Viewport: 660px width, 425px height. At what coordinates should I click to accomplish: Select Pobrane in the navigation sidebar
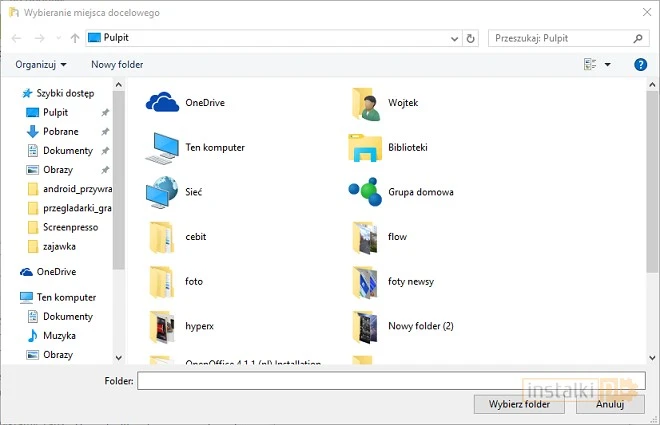pyautogui.click(x=59, y=131)
